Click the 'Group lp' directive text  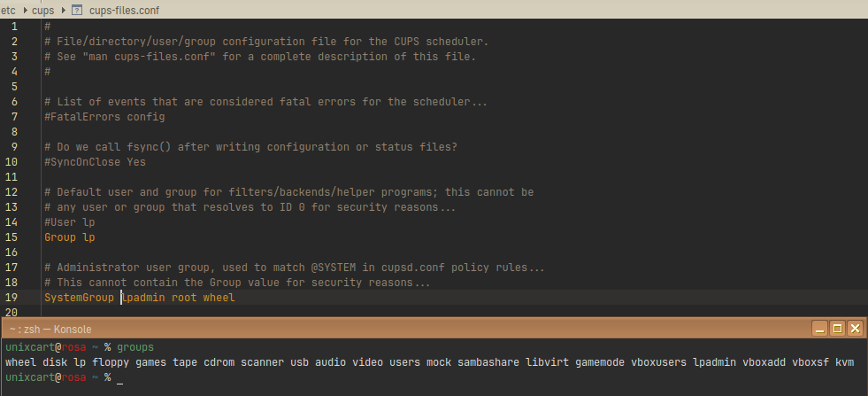click(69, 237)
